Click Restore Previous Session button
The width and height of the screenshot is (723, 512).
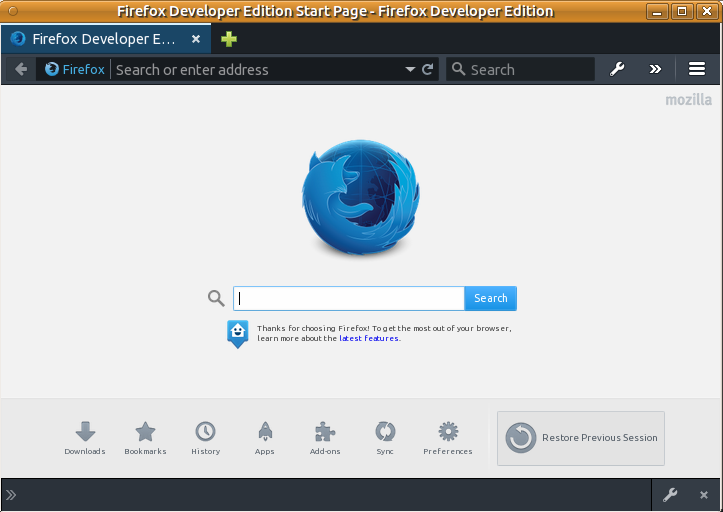point(581,438)
